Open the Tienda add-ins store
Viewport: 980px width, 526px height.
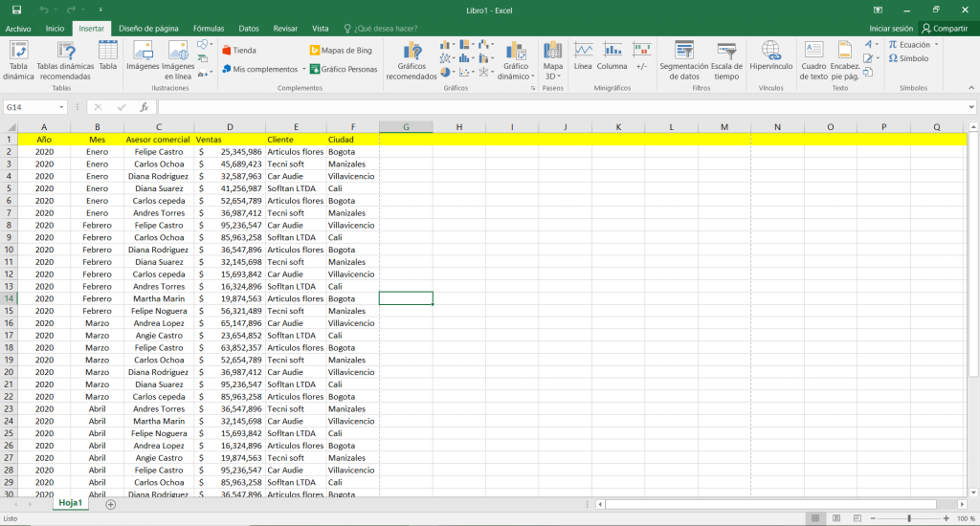[239, 51]
